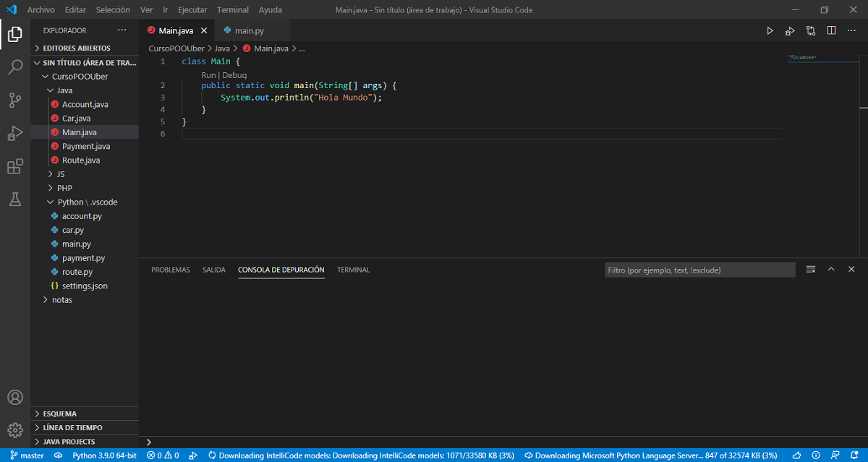Close the bottom panel
This screenshot has width=868, height=462.
[851, 269]
